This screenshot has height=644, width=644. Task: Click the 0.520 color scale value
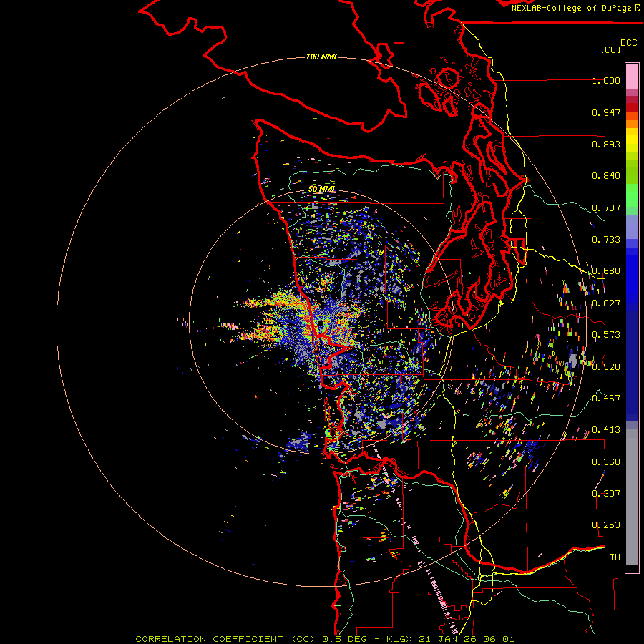606,367
